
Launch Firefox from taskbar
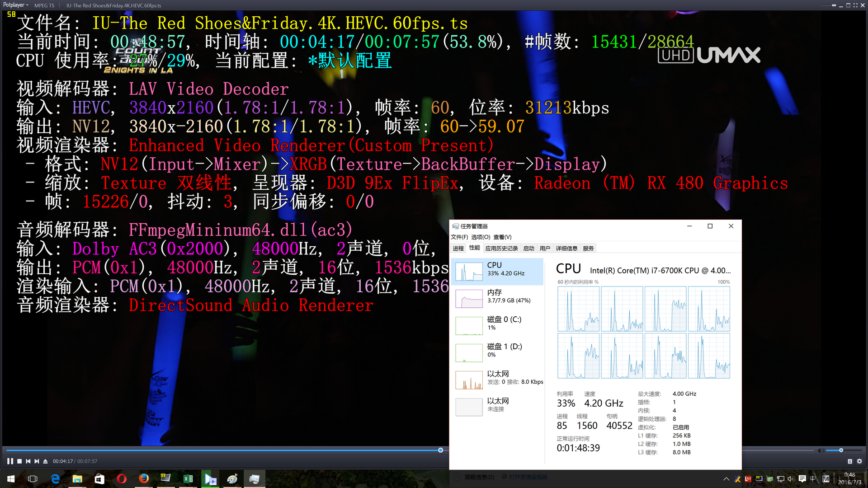[144, 479]
